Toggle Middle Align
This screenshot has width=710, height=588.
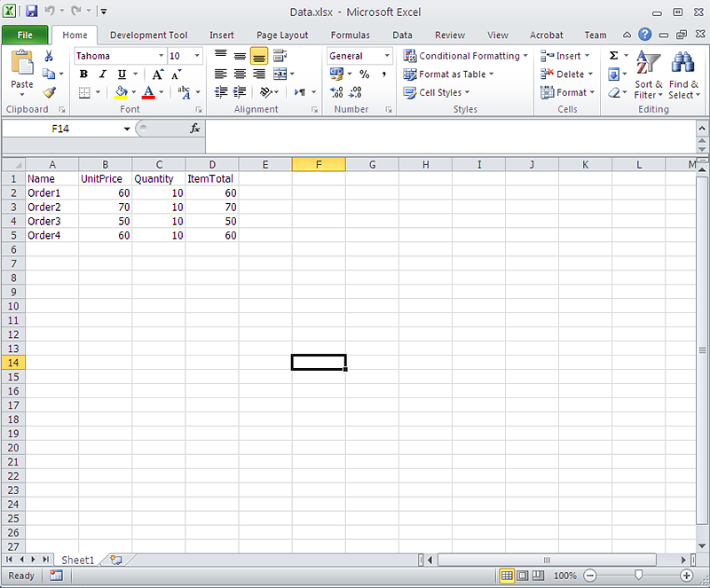pyautogui.click(x=240, y=56)
